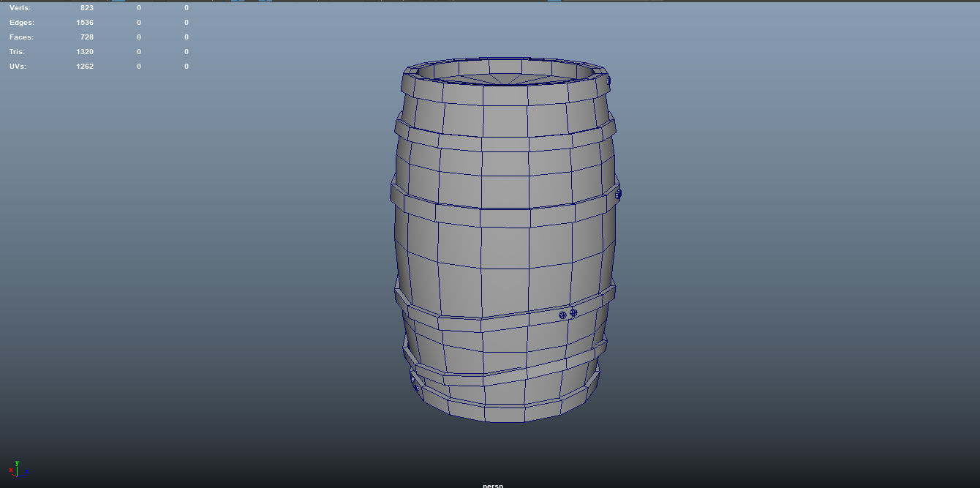The height and width of the screenshot is (488, 980).
Task: Click the lid faces of the barrel
Action: tap(505, 79)
